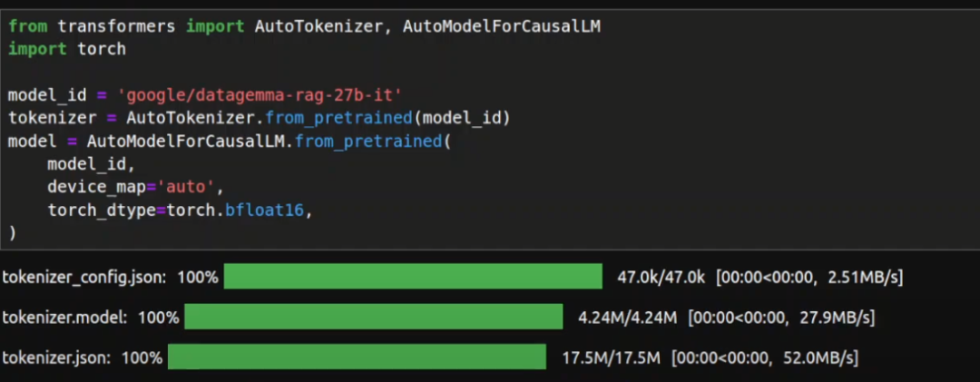Click the closing parenthesis of the code
980x382 pixels.
click(x=13, y=233)
